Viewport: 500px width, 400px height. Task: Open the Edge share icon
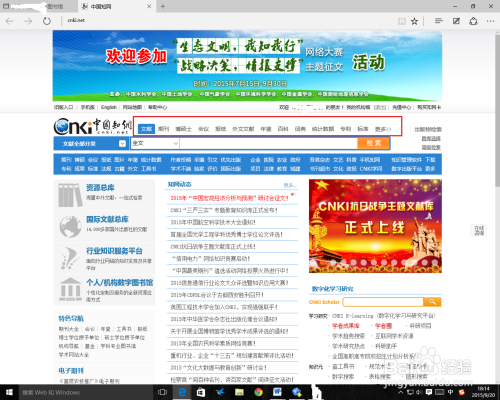coord(473,21)
